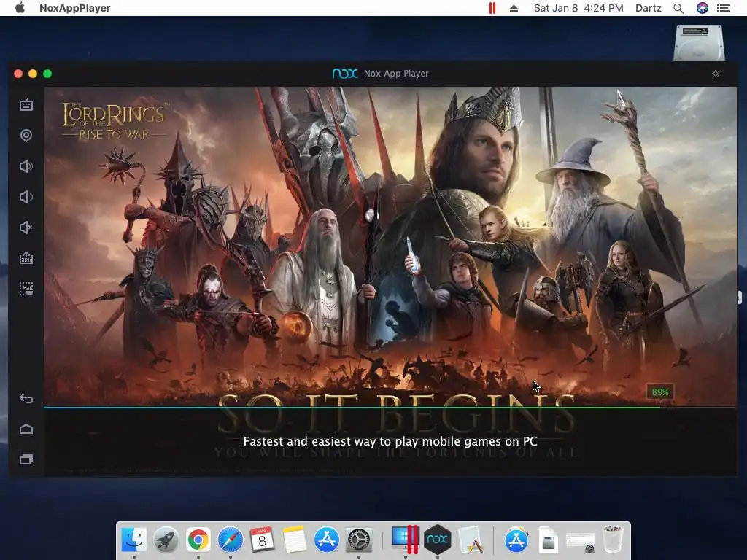
Task: Tap the Android back arrow icon
Action: tap(26, 399)
